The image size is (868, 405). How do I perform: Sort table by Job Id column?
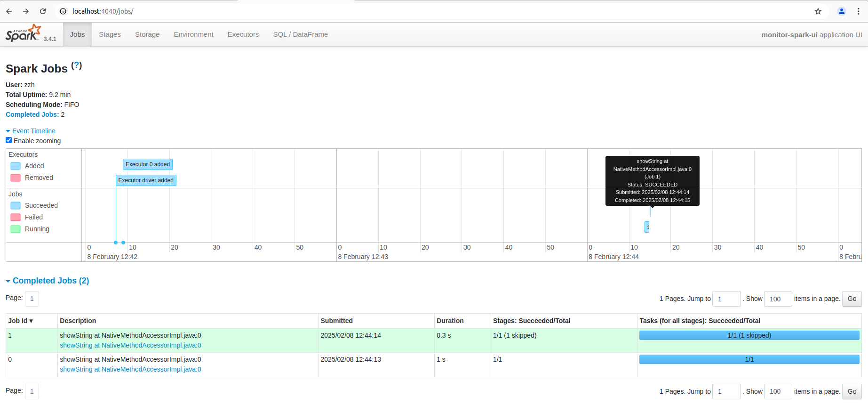pos(21,321)
